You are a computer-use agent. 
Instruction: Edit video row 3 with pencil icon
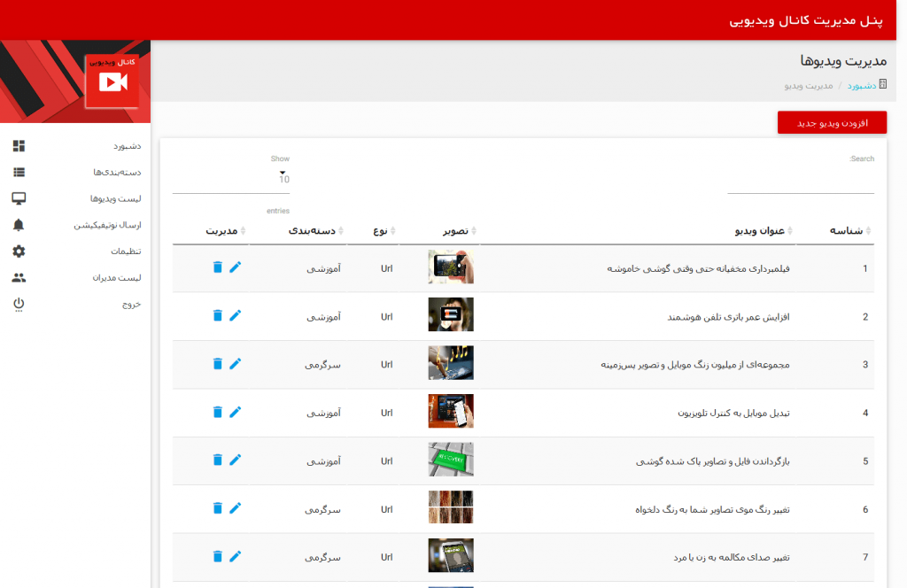click(235, 364)
